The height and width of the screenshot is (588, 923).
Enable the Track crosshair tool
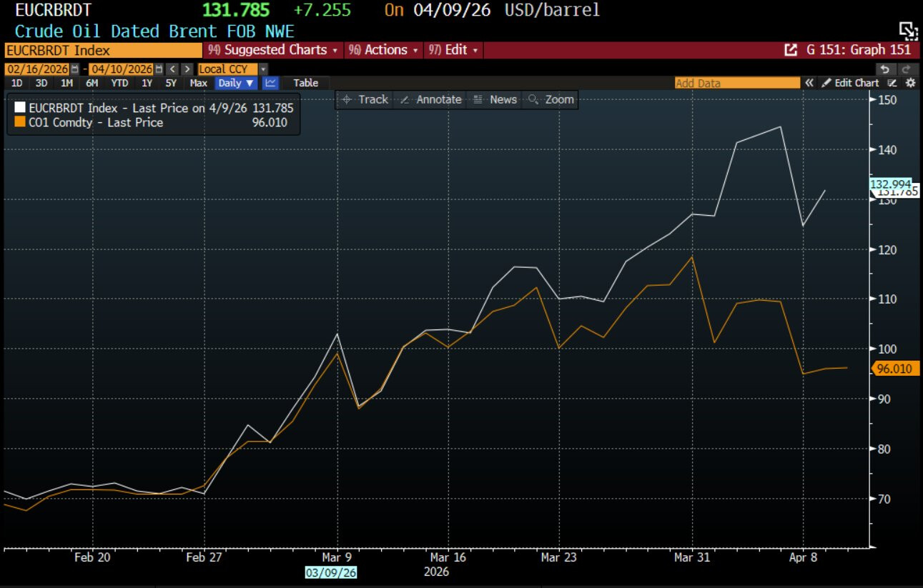point(365,99)
